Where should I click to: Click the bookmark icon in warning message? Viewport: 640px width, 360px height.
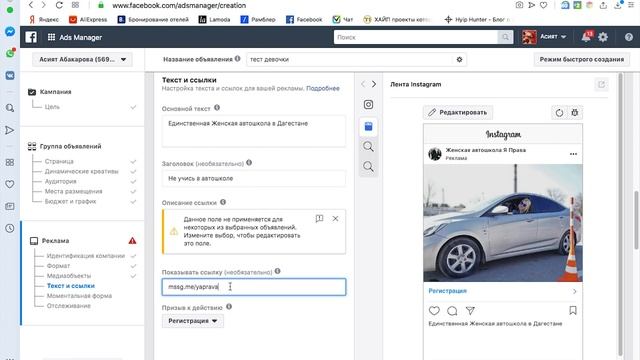319,219
